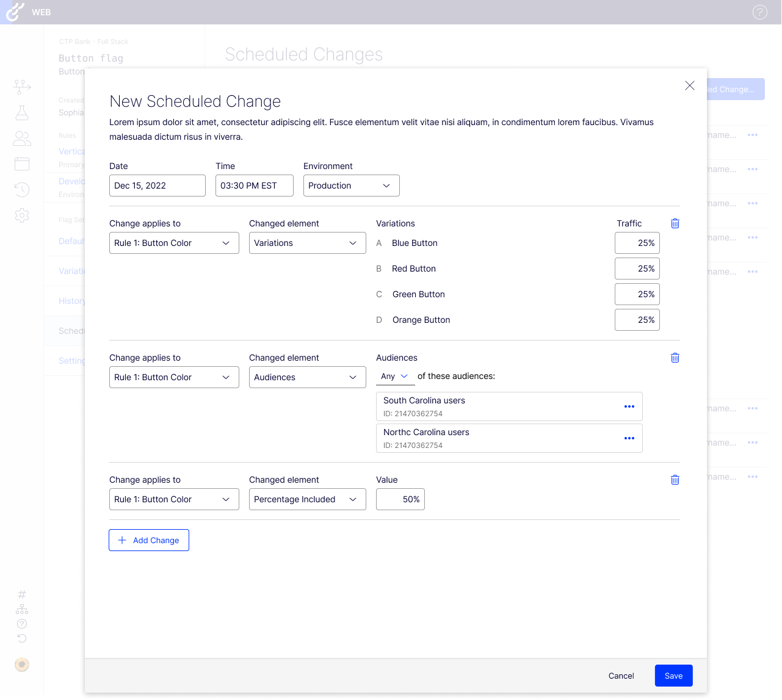The width and height of the screenshot is (782, 700).
Task: Click the Button flag title in background
Action: 91,58
